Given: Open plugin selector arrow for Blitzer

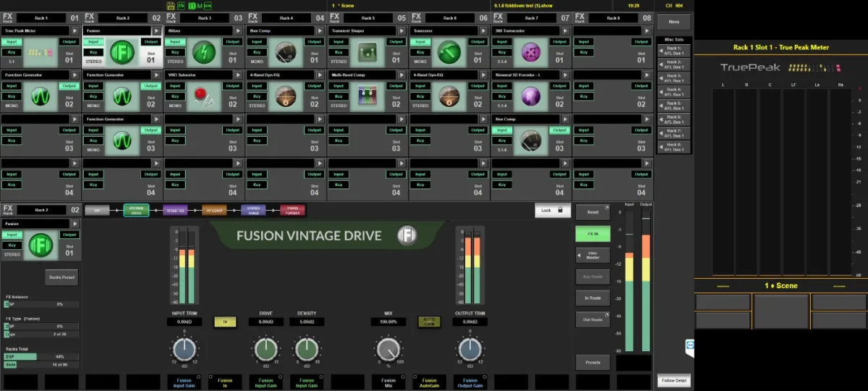Looking at the screenshot, I should pos(239,31).
